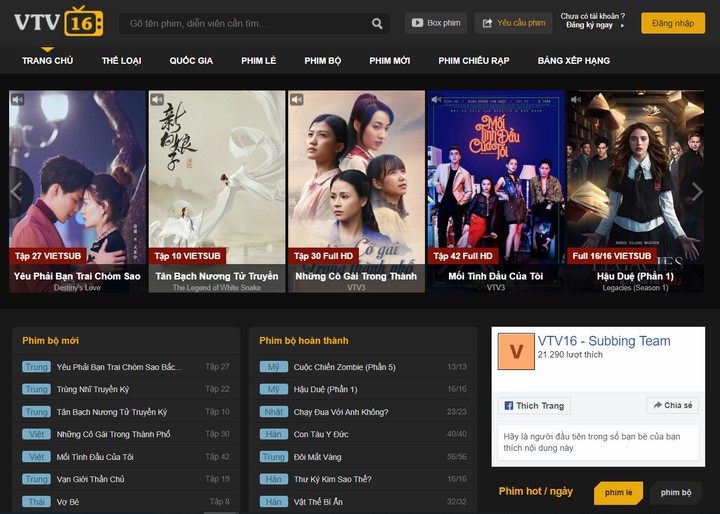Click the Yêu cầu phim button
720x514 pixels.
pos(513,23)
